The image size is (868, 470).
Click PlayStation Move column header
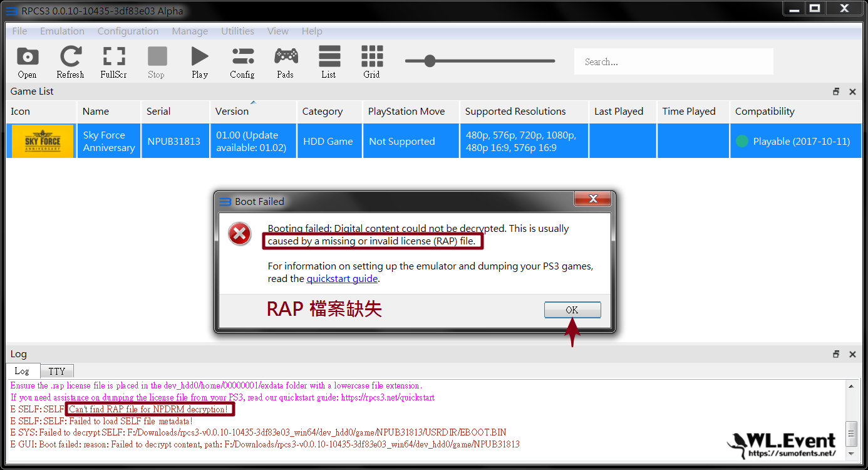point(411,112)
